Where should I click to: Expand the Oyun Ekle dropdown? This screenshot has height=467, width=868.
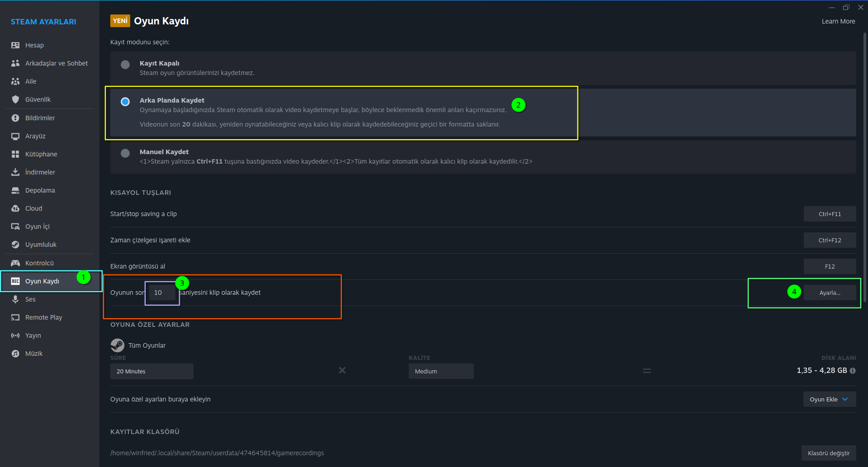[x=830, y=399]
